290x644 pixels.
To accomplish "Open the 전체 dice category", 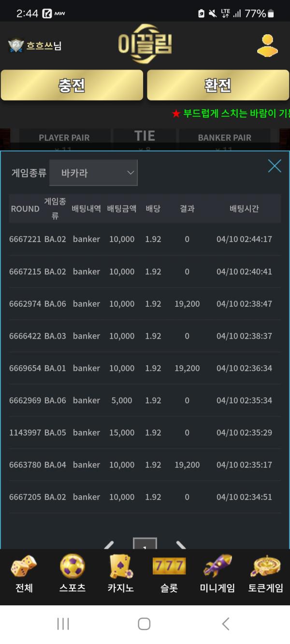I will (x=24, y=574).
